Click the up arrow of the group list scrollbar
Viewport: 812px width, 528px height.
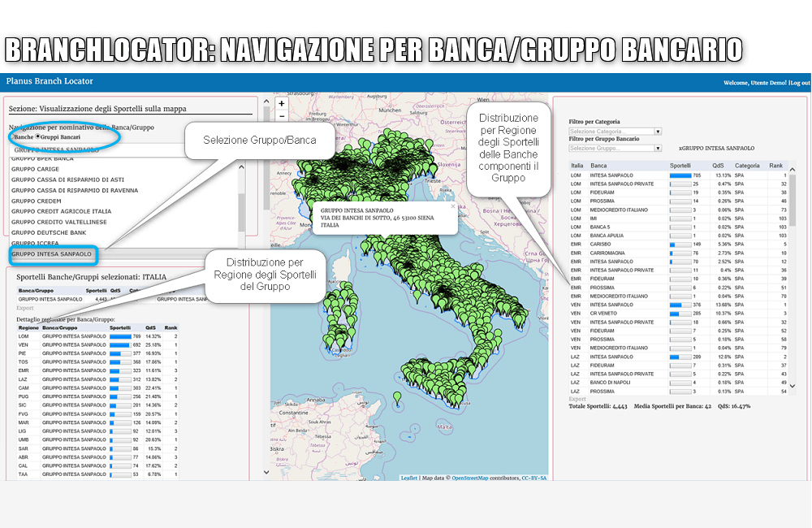coord(241,167)
